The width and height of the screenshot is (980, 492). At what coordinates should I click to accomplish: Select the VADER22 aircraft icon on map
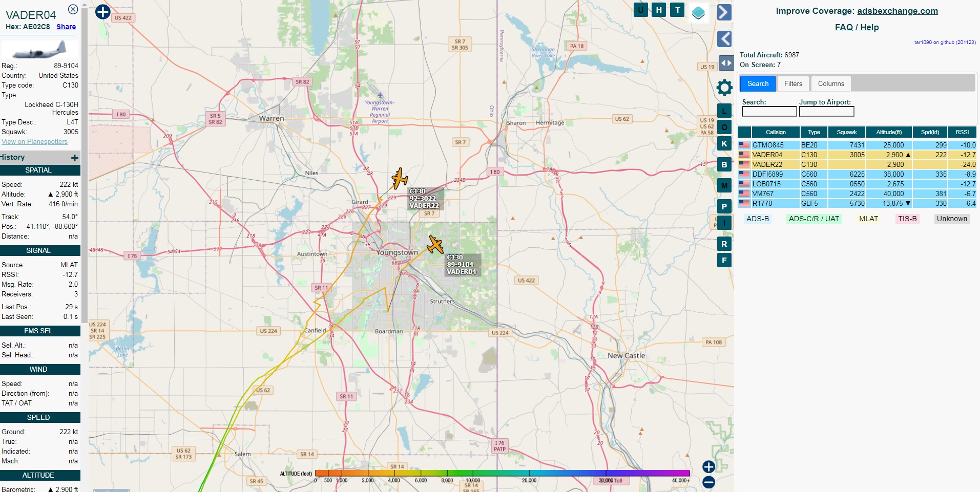click(400, 179)
